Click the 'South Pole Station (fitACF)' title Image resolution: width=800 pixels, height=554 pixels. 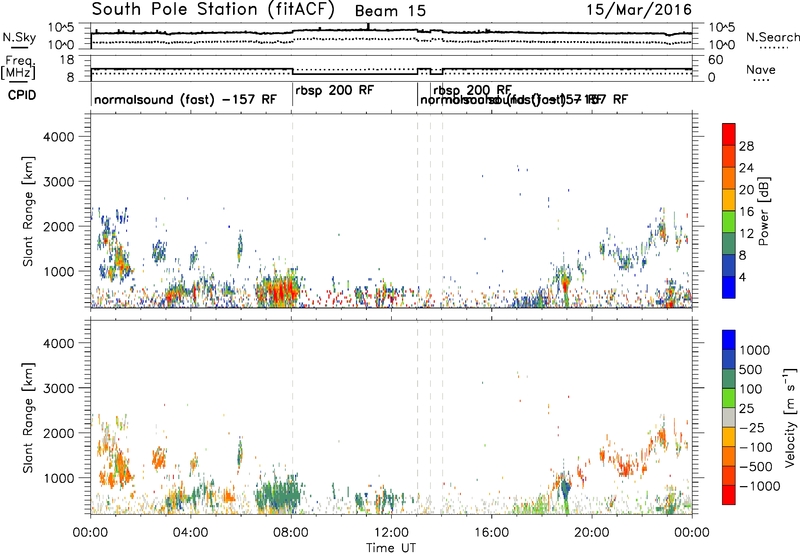point(213,10)
